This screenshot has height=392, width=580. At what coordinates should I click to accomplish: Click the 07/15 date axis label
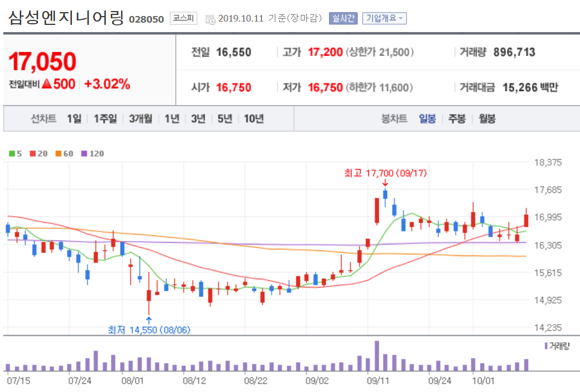point(18,380)
